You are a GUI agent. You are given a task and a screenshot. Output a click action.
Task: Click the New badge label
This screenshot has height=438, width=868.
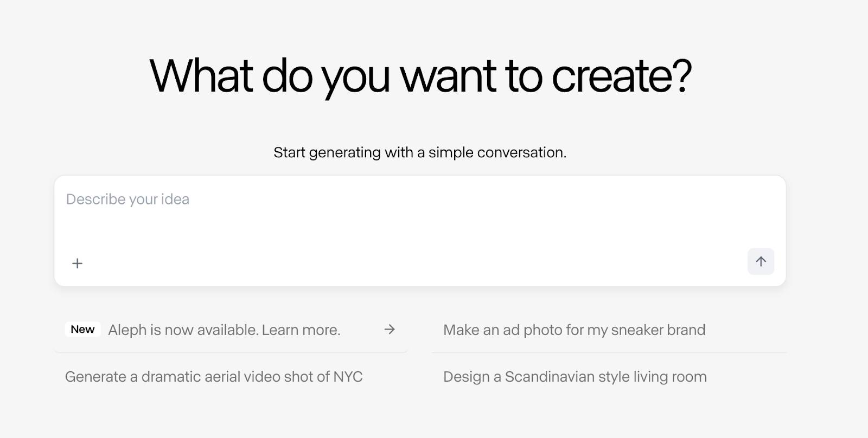[82, 329]
